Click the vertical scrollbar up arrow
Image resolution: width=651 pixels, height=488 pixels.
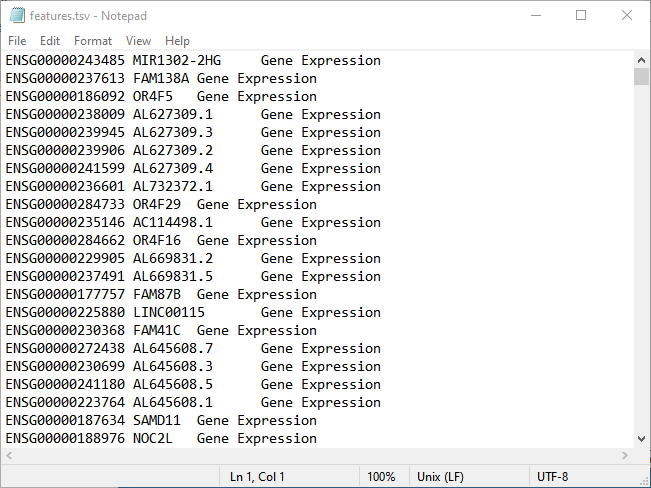tap(641, 60)
